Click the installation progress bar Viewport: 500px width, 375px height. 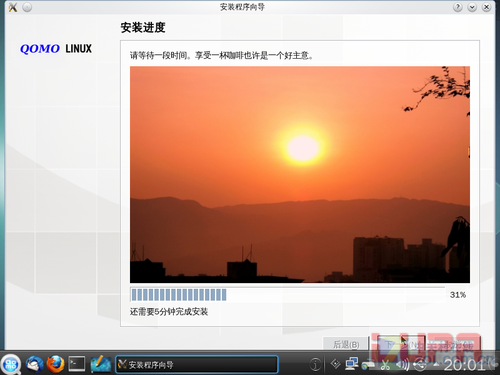287,295
